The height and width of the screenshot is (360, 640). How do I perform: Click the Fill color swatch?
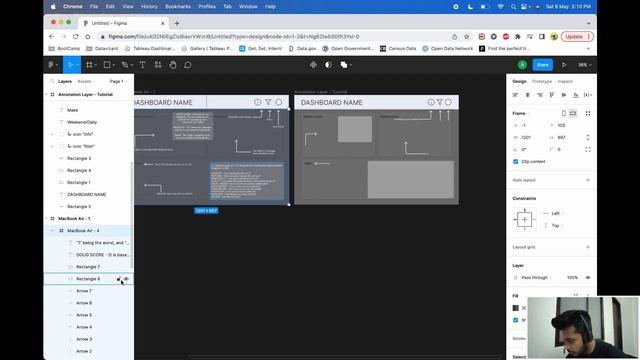[x=516, y=308]
